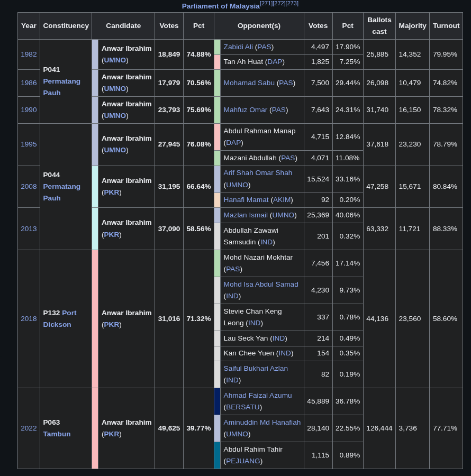This screenshot has width=471, height=476.
Task: Select the Ballots cast column header
Action: pos(379,26)
